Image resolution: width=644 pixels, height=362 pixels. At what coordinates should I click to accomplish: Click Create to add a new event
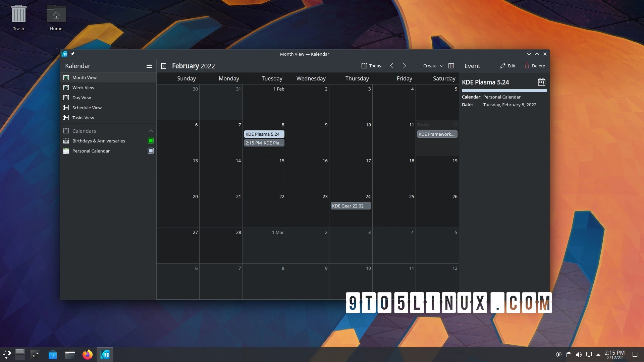(427, 66)
